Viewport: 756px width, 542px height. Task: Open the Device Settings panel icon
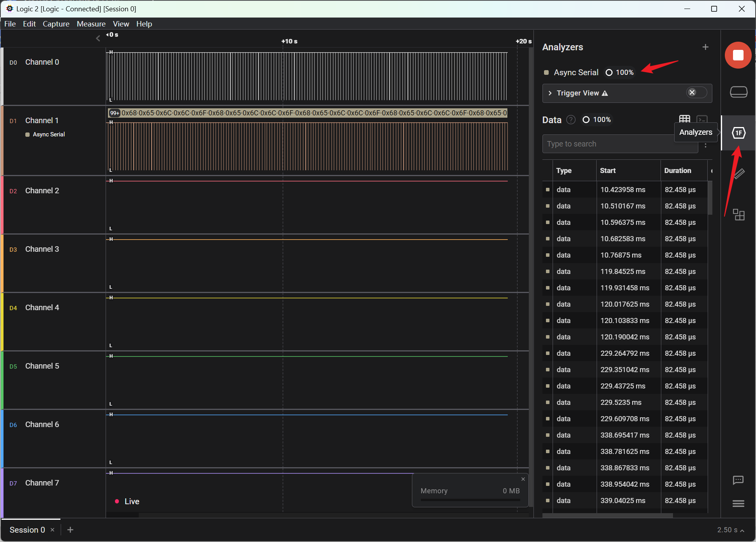[x=738, y=92]
